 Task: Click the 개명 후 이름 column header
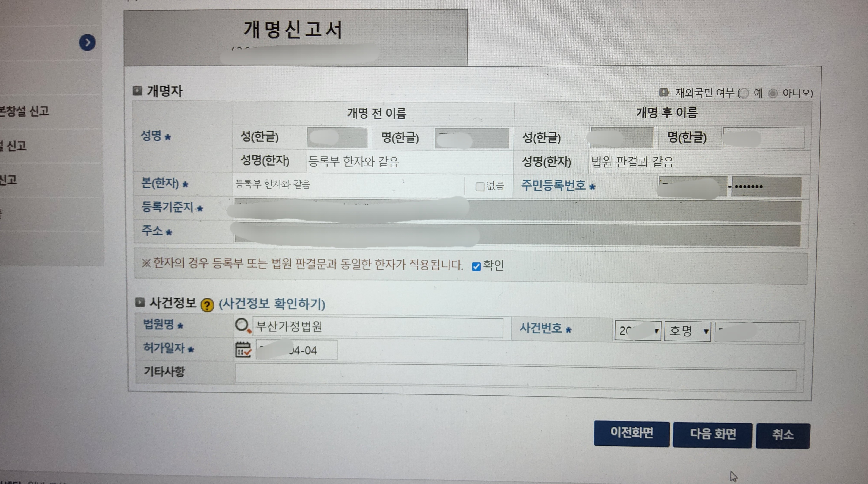coord(666,113)
